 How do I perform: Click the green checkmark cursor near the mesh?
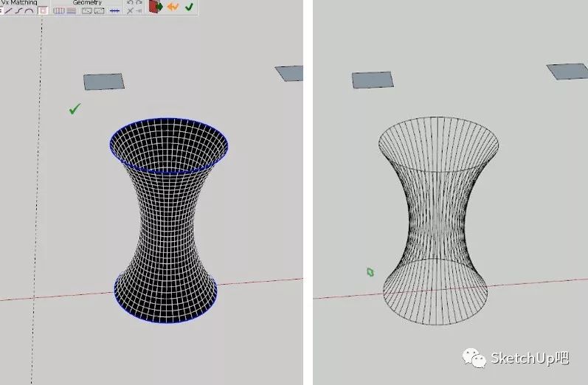75,108
